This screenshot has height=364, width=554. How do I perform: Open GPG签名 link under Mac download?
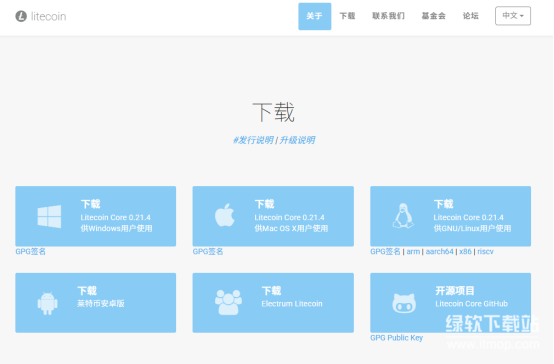[208, 252]
